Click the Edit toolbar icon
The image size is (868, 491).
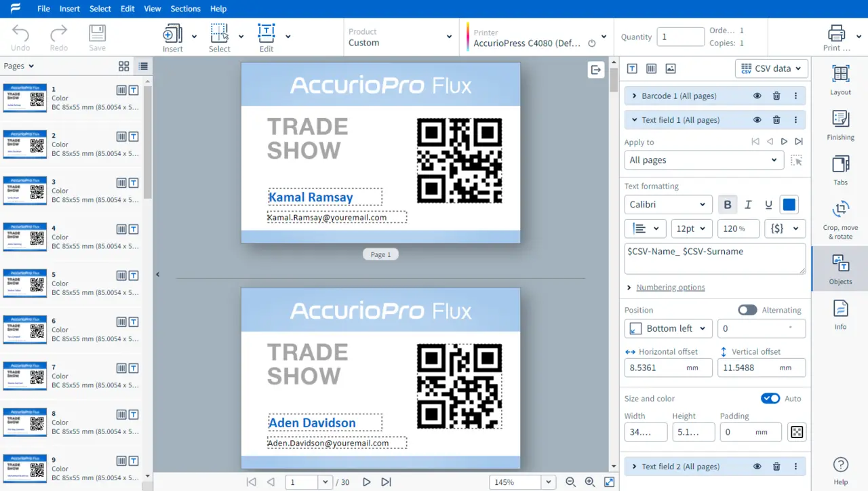click(267, 37)
